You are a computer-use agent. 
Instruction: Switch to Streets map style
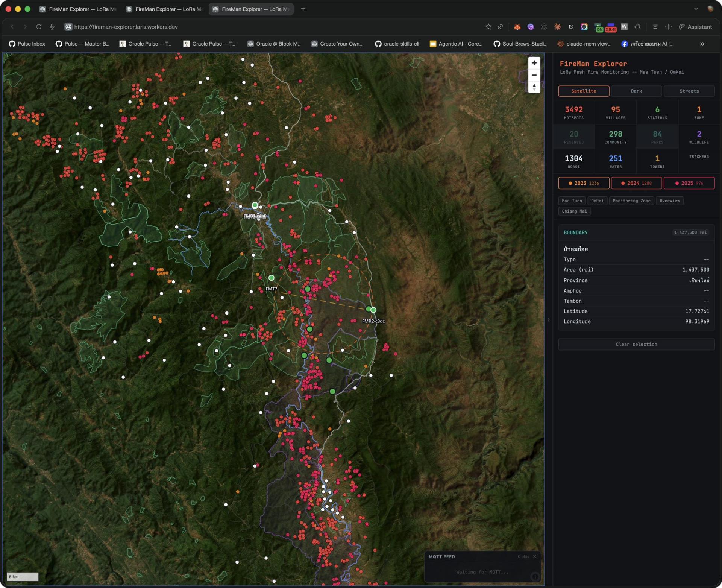tap(689, 91)
